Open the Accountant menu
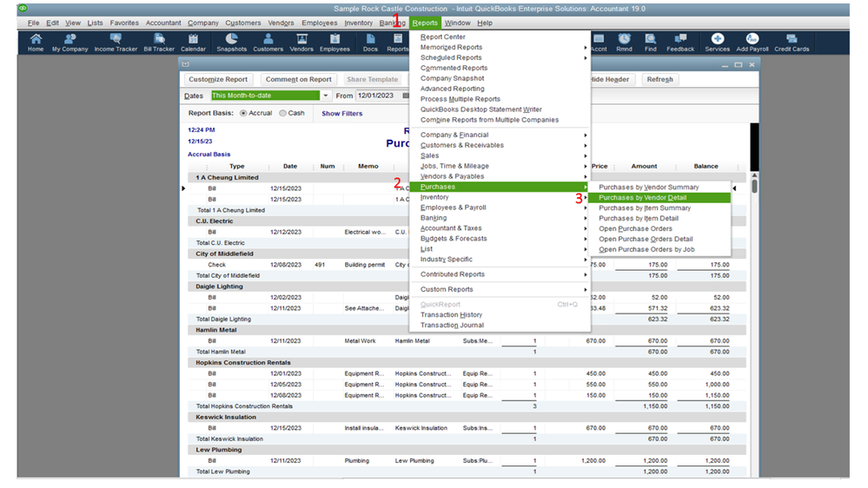This screenshot has width=868, height=488. pyautogui.click(x=163, y=23)
